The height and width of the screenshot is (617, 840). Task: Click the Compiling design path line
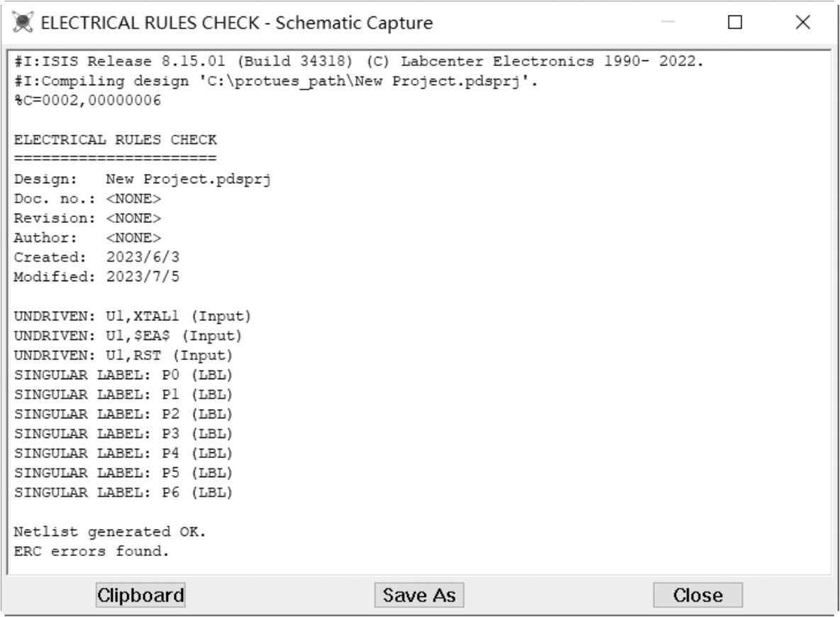coord(275,81)
